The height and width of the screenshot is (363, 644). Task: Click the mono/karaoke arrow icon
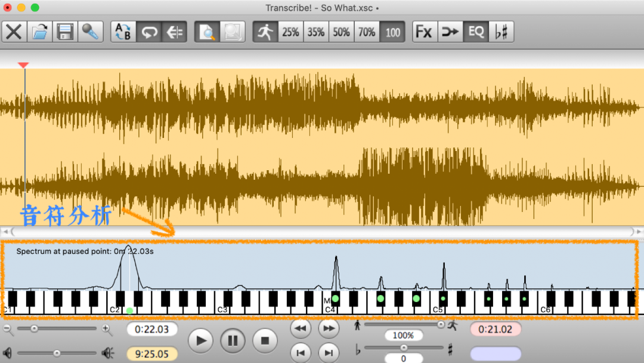(x=450, y=32)
